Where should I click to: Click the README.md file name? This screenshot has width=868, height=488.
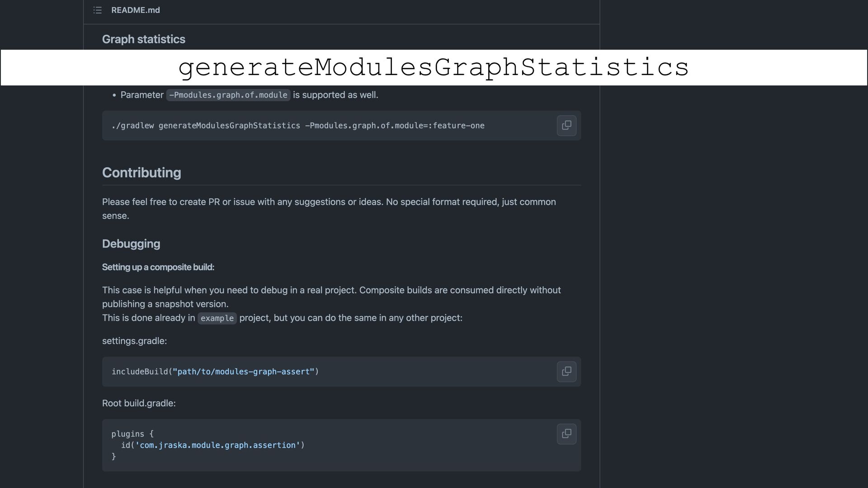[x=135, y=10]
